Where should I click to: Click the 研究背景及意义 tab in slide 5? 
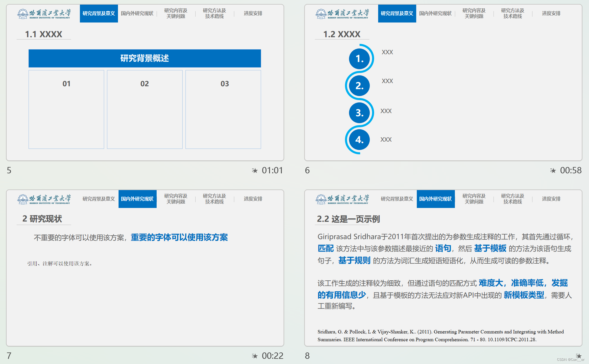tap(99, 14)
